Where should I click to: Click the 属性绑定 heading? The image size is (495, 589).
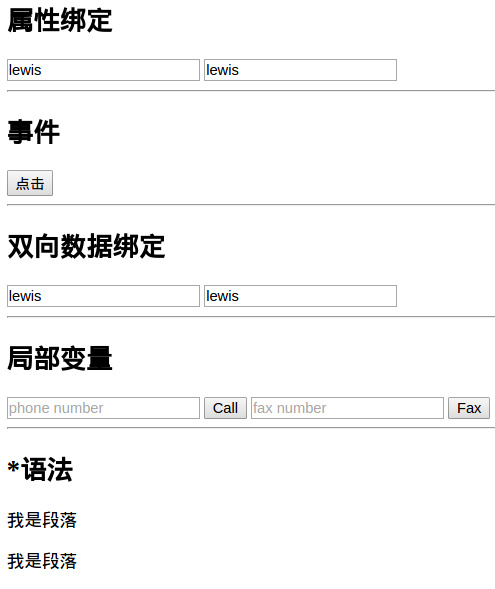[60, 20]
